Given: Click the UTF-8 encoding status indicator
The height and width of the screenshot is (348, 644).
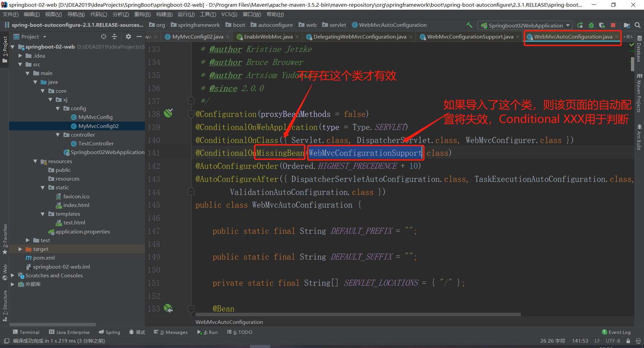Looking at the screenshot, I should pyautogui.click(x=612, y=341).
